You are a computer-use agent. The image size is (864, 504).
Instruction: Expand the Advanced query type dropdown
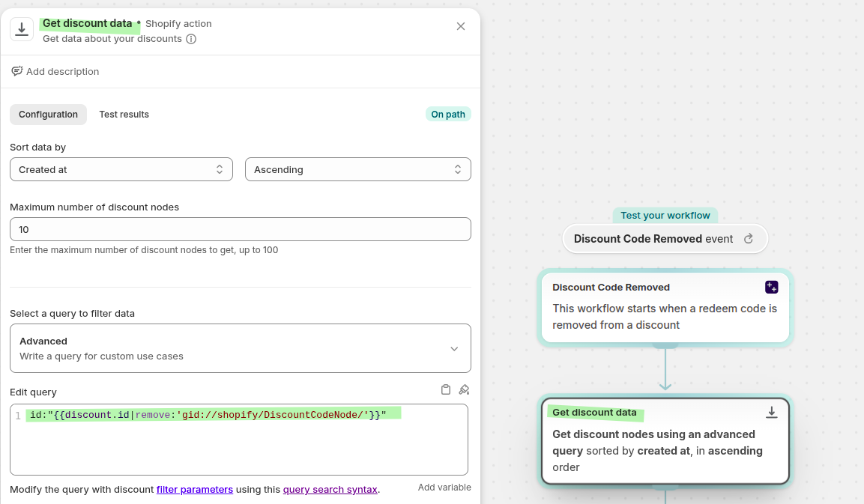coord(241,348)
